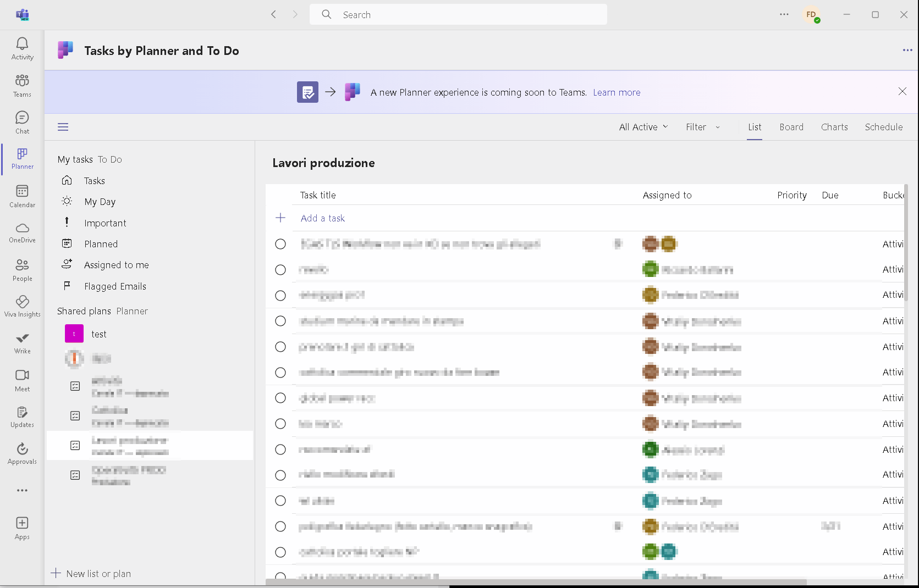This screenshot has height=588, width=919.
Task: Create a New list or plan
Action: [x=91, y=574]
